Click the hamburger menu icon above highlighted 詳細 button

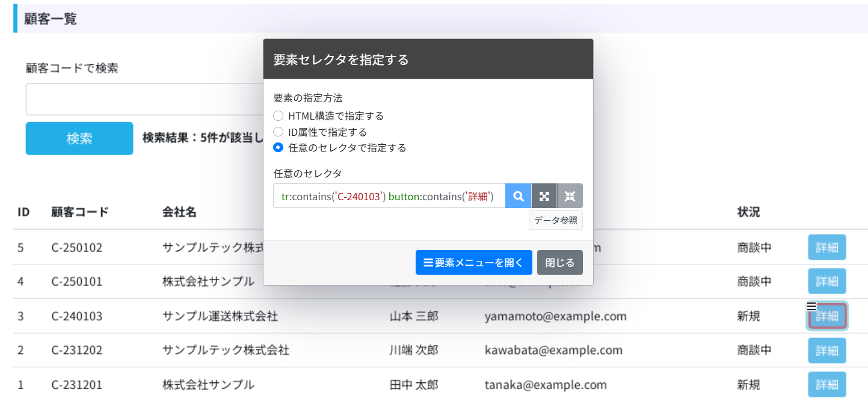811,306
